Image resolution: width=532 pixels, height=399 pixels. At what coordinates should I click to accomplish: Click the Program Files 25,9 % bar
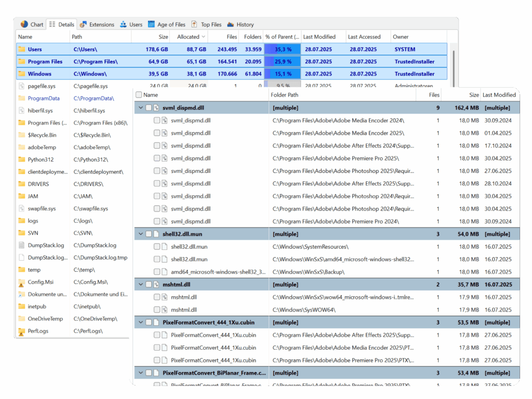click(x=282, y=61)
